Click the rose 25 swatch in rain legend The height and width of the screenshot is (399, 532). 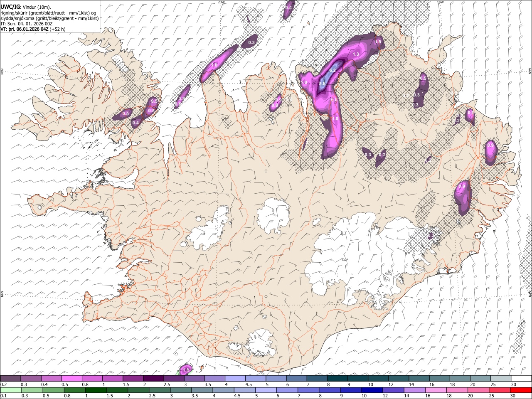pos(500,390)
